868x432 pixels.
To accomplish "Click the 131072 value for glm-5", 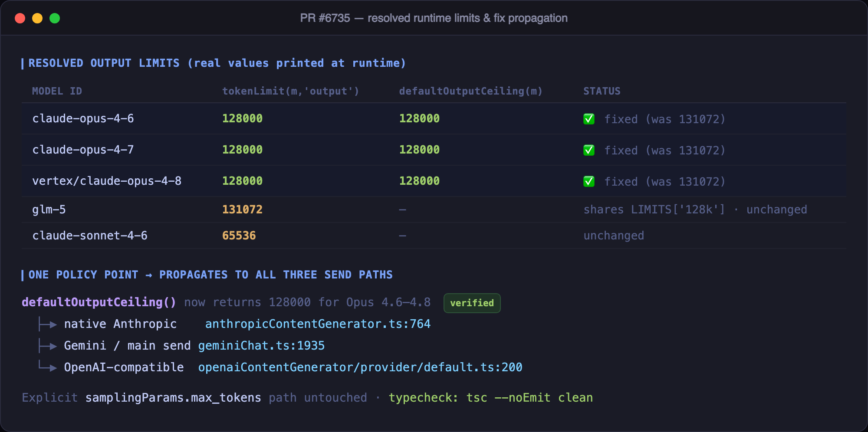I will click(242, 209).
